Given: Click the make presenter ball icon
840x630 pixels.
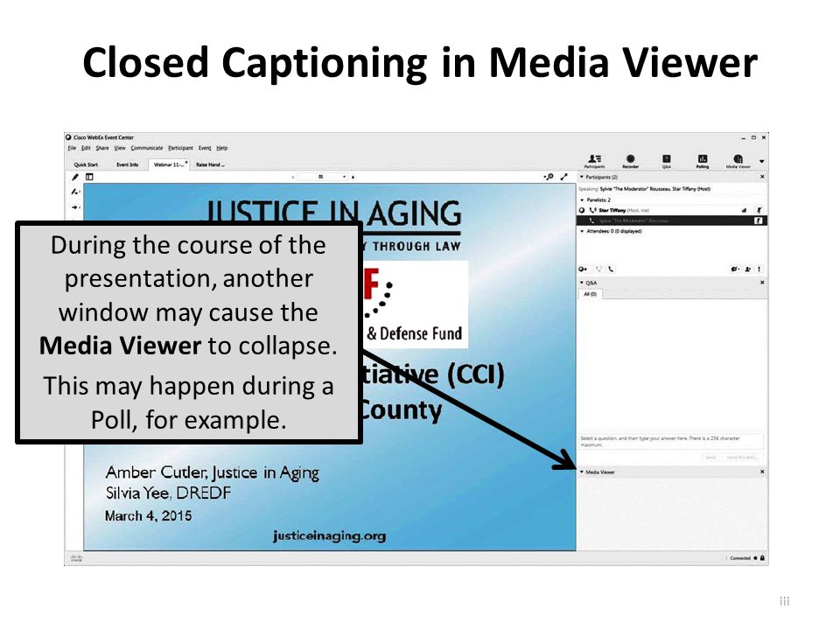Looking at the screenshot, I should click(583, 269).
